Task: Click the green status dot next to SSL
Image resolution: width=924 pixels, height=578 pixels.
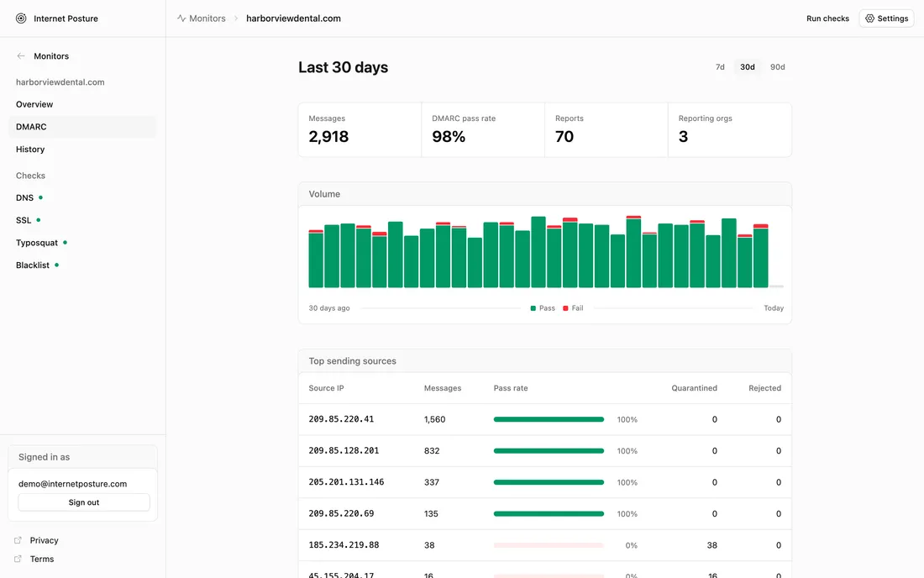Action: point(39,220)
